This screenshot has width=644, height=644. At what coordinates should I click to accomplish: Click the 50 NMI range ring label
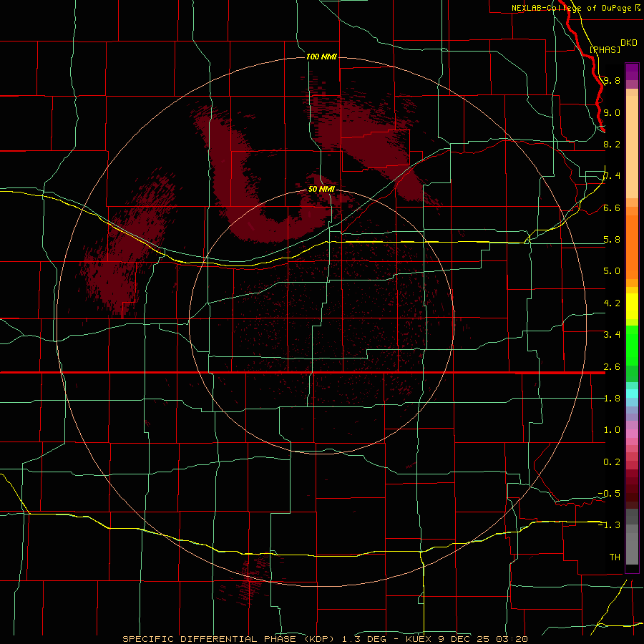tap(321, 189)
